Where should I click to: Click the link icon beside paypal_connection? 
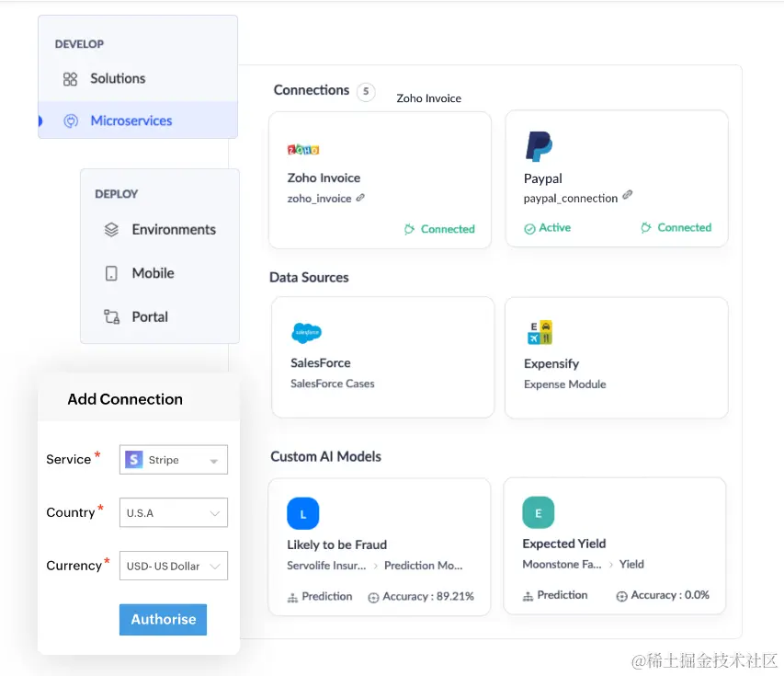point(628,194)
